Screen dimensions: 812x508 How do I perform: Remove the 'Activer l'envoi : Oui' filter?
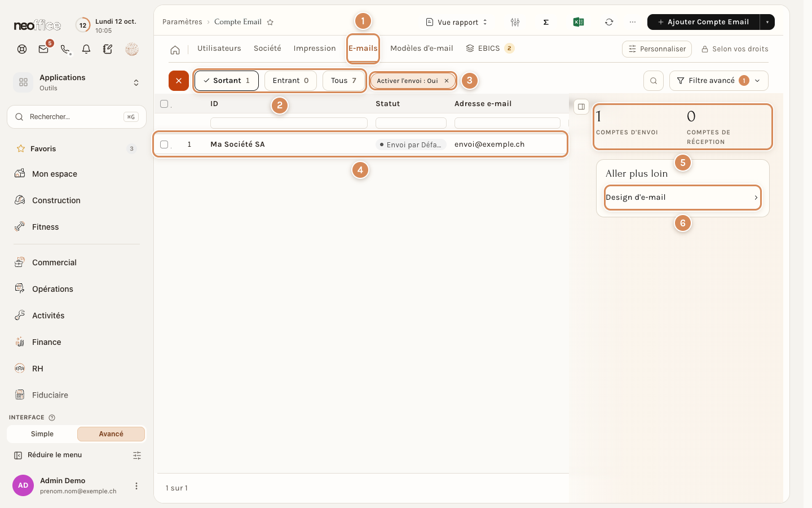(x=447, y=81)
